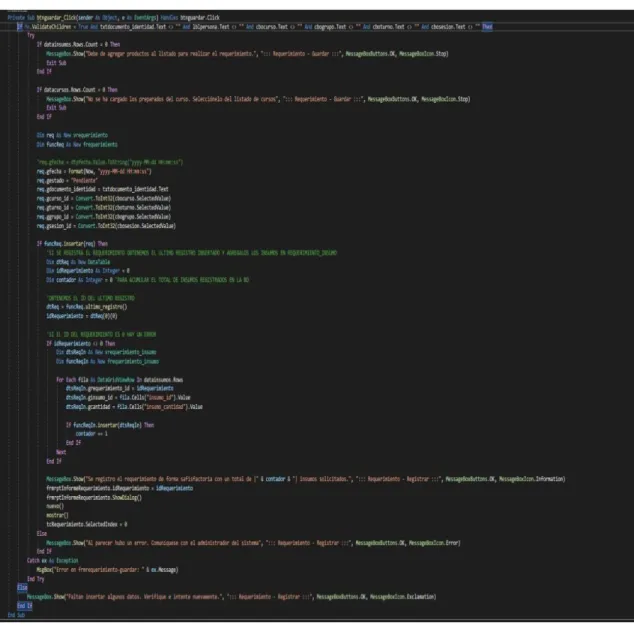
Task: Click the 'nuevo()' call
Action: (x=55, y=506)
